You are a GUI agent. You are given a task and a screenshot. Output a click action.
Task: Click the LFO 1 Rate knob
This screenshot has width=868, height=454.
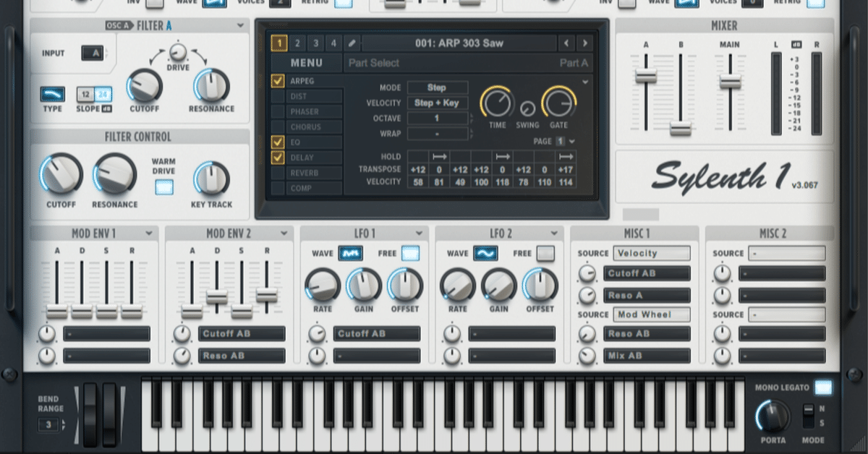tap(322, 286)
